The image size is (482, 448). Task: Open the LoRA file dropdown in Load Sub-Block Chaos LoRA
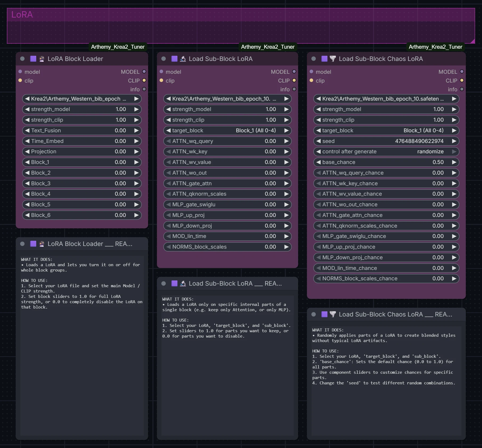(x=386, y=99)
